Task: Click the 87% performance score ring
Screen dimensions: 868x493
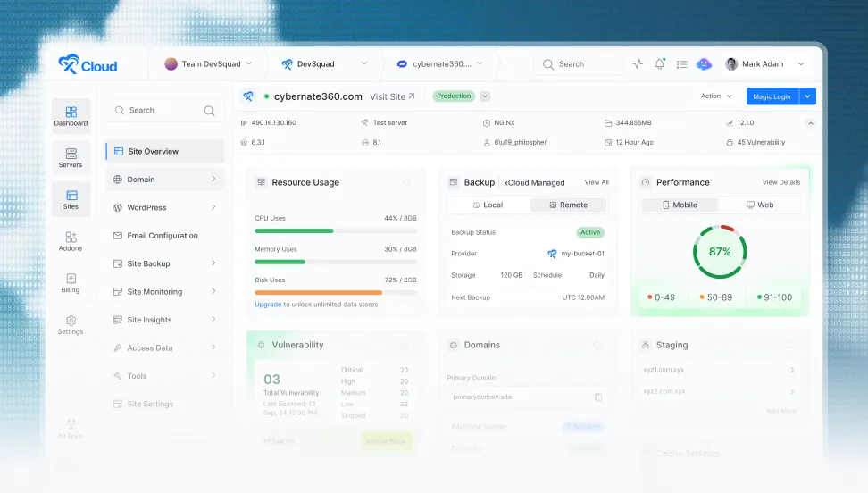Action: click(x=720, y=252)
